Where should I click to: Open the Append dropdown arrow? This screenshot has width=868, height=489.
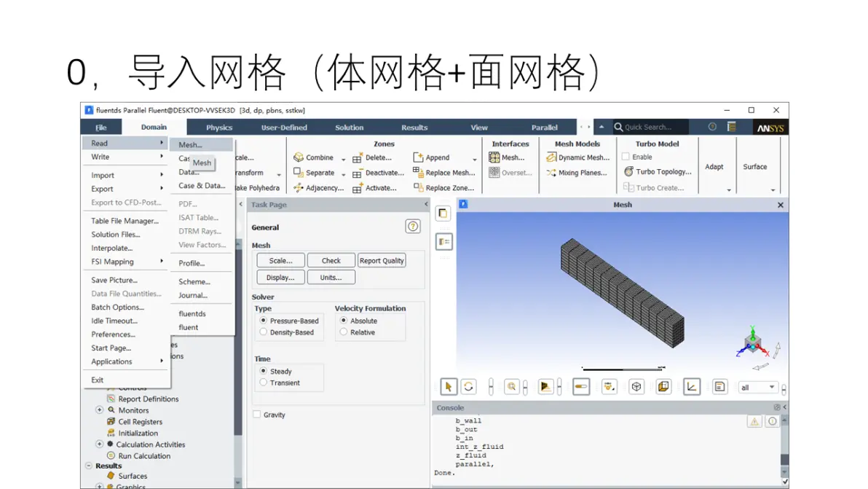(x=474, y=159)
